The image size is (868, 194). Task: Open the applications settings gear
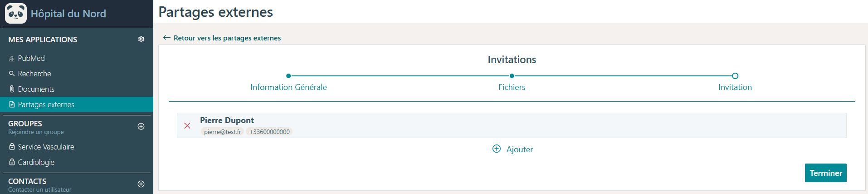pyautogui.click(x=141, y=40)
